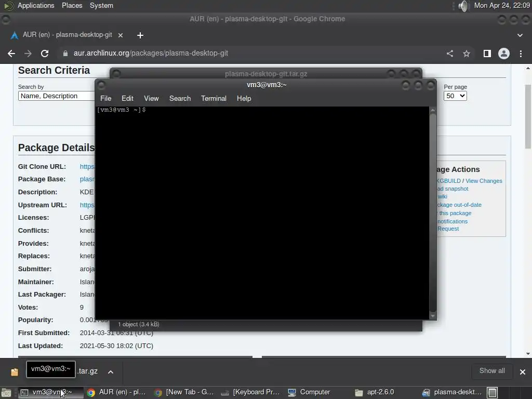Image resolution: width=532 pixels, height=399 pixels.
Task: Click the volume speaker icon in top panel
Action: click(463, 6)
